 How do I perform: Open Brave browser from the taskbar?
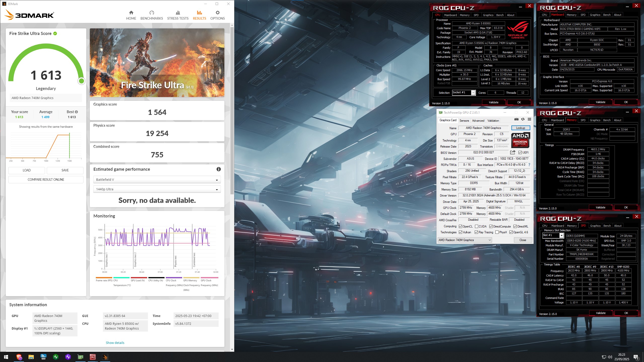coord(19,357)
